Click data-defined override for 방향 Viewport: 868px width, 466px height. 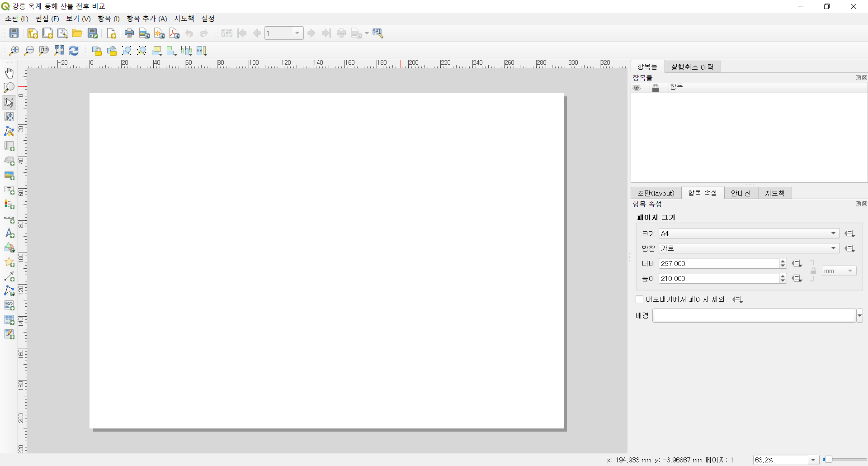tap(850, 248)
